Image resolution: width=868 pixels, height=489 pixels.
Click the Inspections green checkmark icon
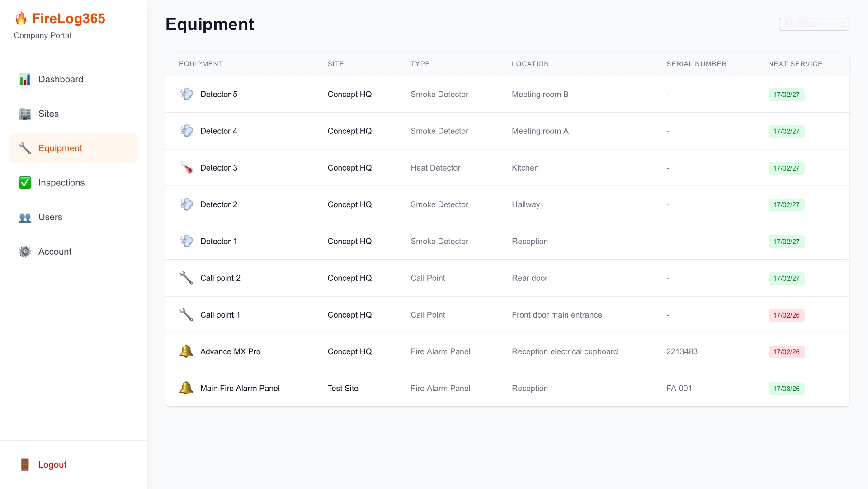25,183
